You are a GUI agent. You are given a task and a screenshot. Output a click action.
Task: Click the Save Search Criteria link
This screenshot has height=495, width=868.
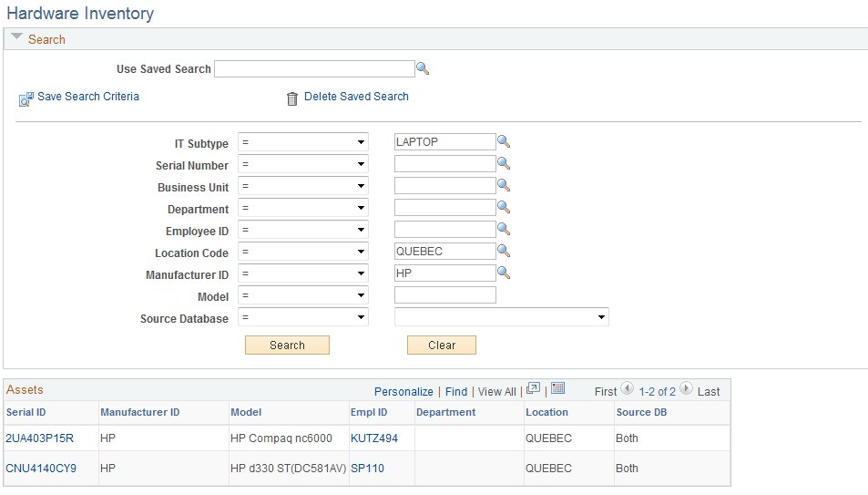(88, 97)
